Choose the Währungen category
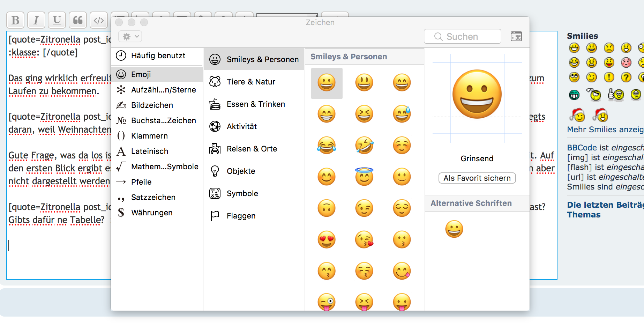The width and height of the screenshot is (644, 326). [151, 213]
